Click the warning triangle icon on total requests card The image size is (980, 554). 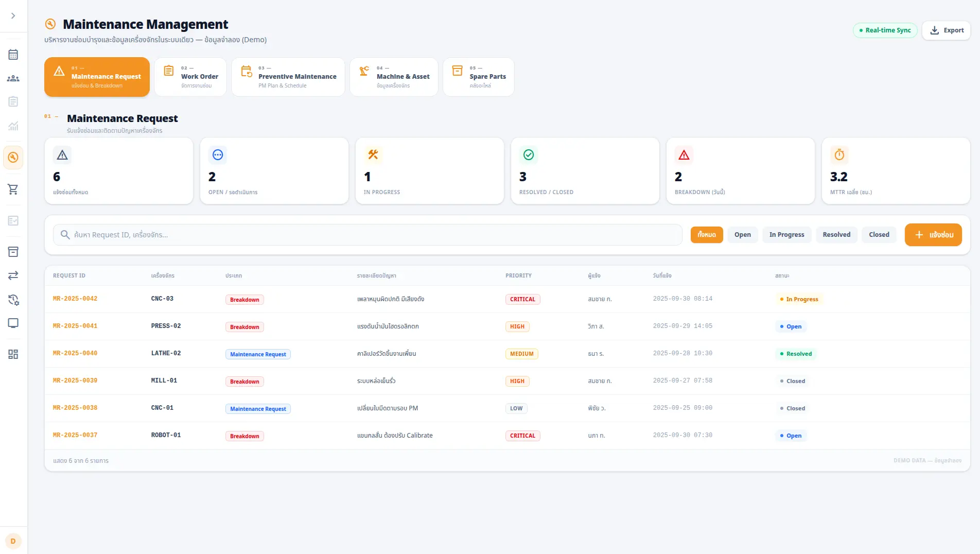pyautogui.click(x=62, y=154)
